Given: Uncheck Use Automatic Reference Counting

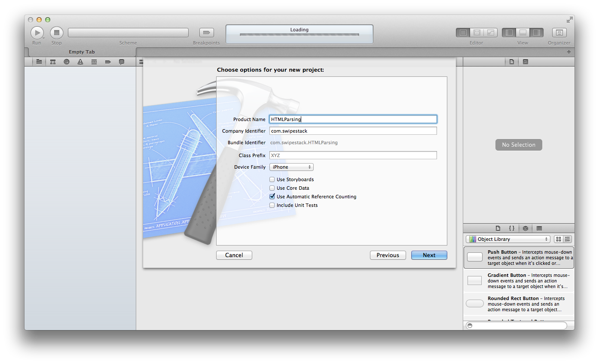Looking at the screenshot, I should pyautogui.click(x=272, y=196).
